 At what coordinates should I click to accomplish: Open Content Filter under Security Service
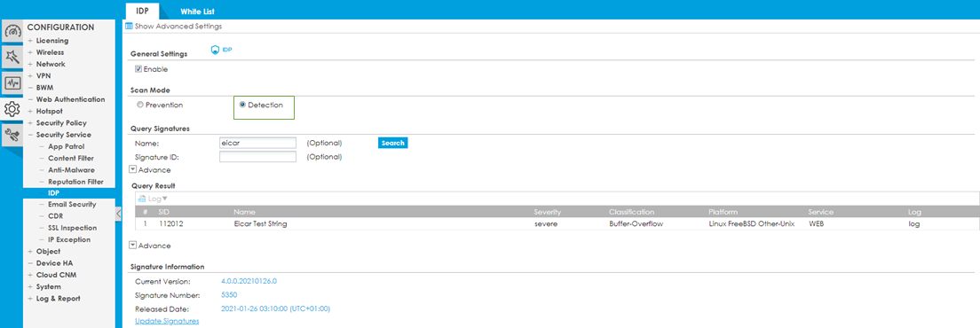point(71,159)
